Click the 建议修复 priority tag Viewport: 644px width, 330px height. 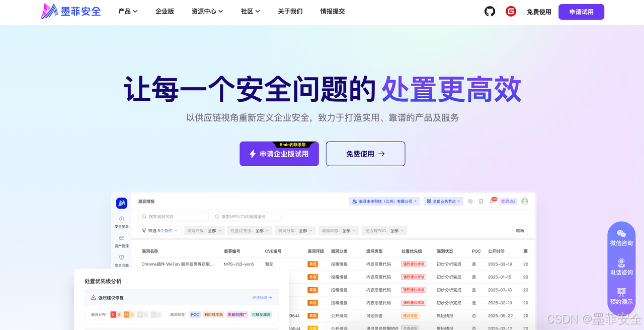pyautogui.click(x=410, y=316)
